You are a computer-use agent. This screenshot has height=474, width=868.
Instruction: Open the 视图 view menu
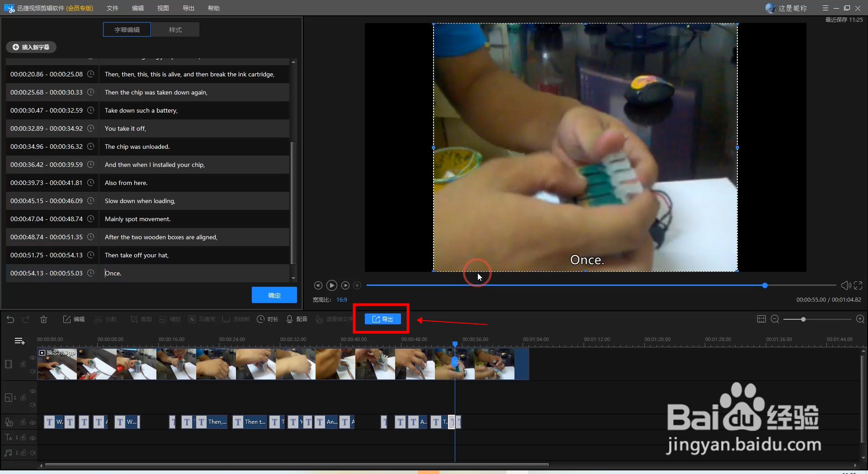[163, 8]
